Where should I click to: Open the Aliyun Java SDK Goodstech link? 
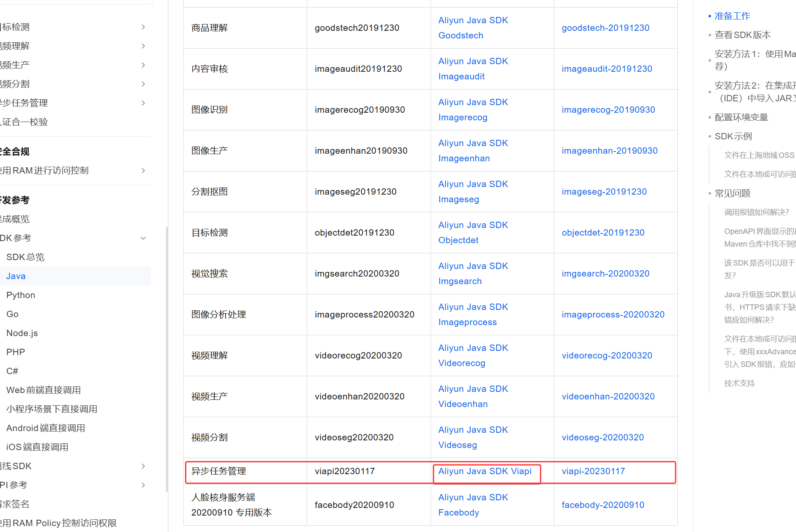click(x=473, y=28)
